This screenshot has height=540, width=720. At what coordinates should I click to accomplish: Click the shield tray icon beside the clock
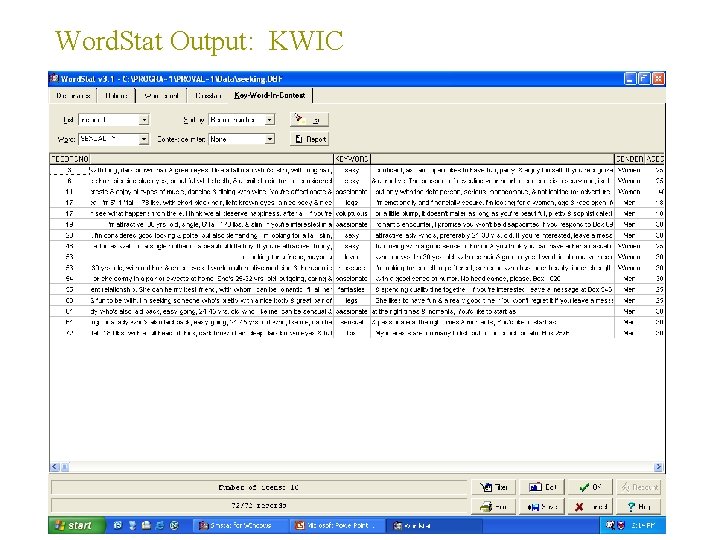(621, 525)
